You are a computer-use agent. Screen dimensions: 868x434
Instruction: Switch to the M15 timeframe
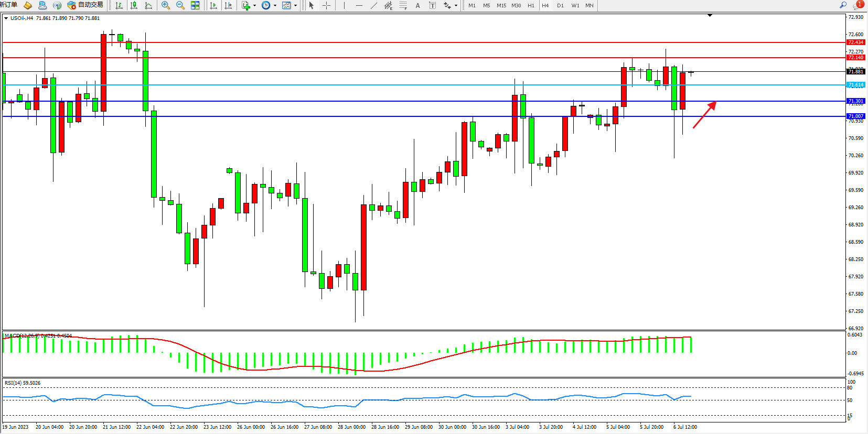coord(501,5)
